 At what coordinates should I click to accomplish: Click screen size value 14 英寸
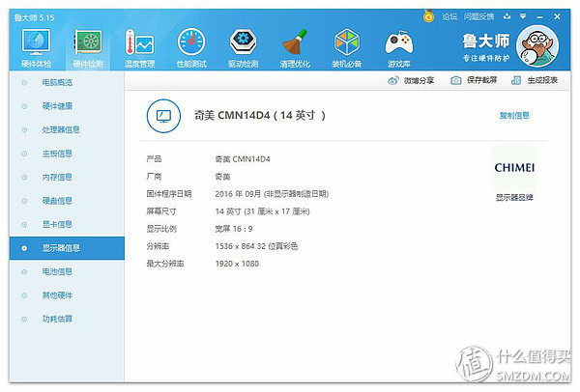[228, 211]
